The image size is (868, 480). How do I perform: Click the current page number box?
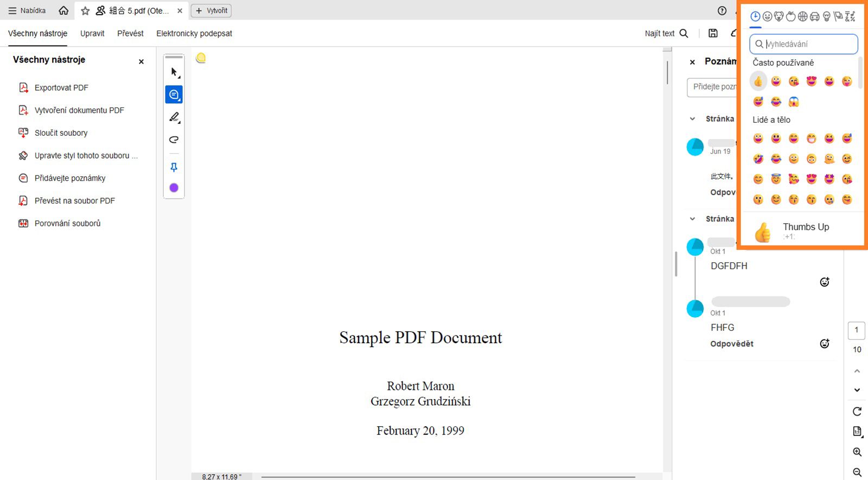[857, 330]
